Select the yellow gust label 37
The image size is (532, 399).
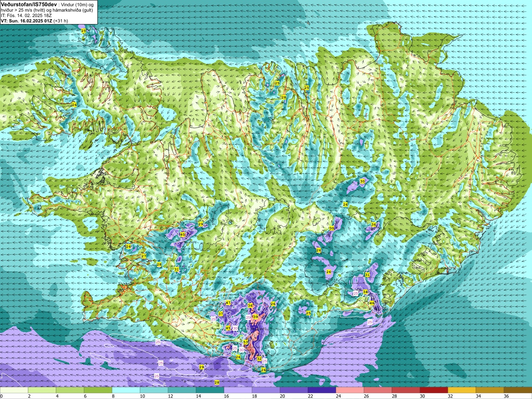tap(221, 314)
